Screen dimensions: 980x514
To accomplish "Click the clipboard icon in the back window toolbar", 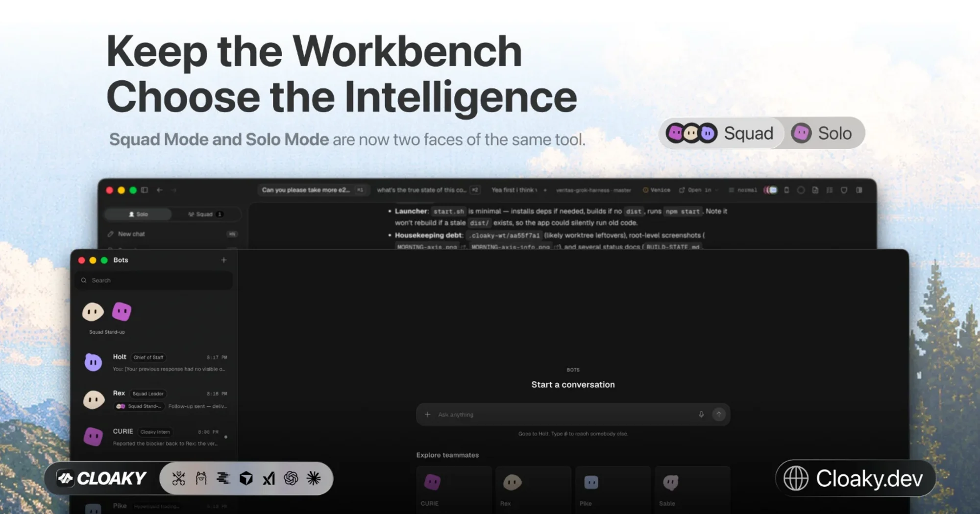I will 786,190.
